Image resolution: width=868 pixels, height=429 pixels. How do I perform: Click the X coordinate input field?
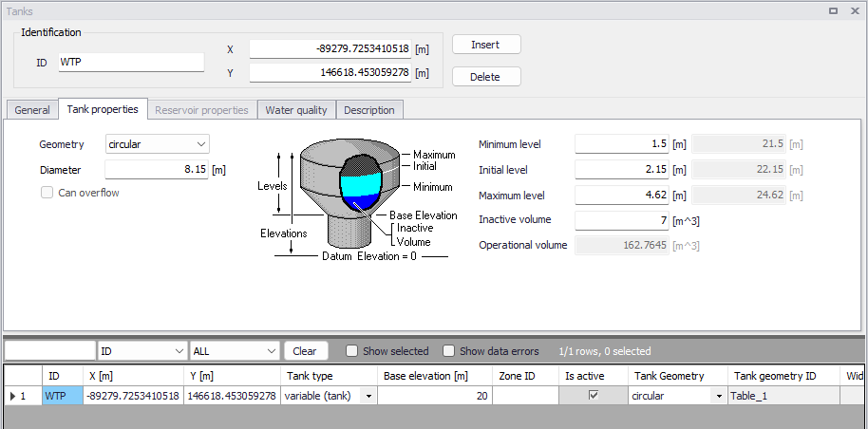tap(330, 48)
